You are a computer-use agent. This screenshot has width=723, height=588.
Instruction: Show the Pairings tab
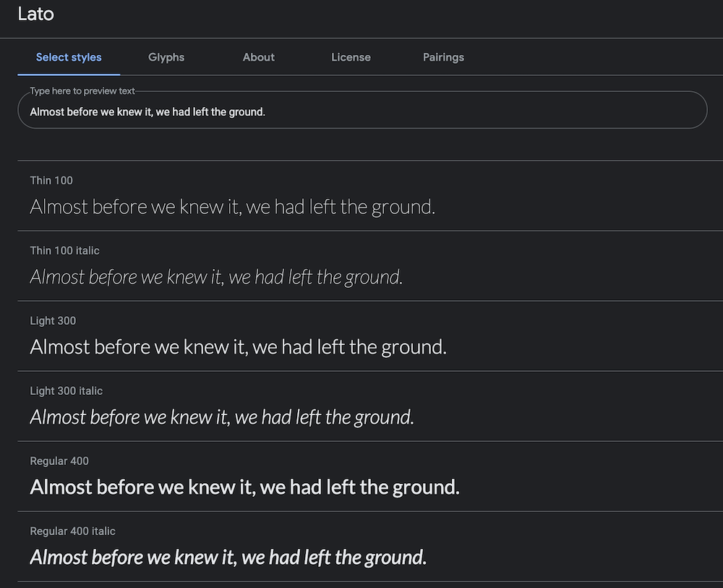(443, 57)
